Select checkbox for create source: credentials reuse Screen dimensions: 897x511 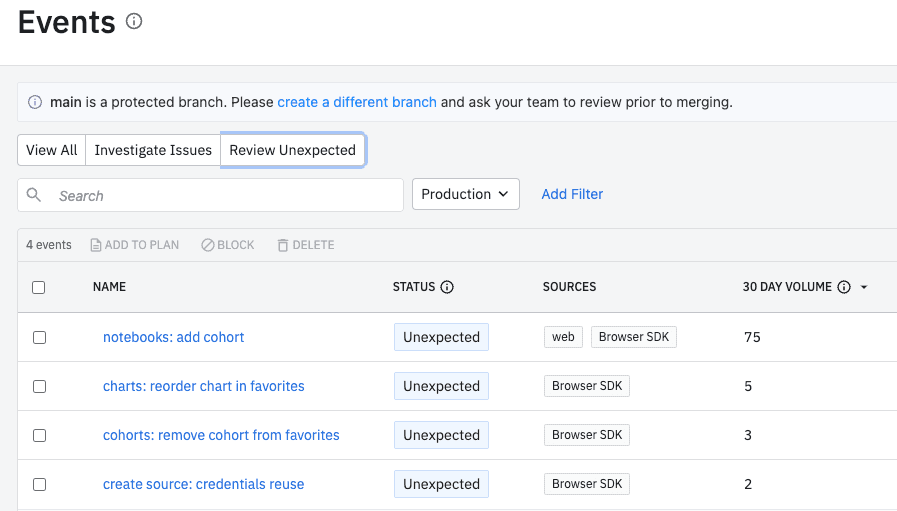pyautogui.click(x=39, y=484)
